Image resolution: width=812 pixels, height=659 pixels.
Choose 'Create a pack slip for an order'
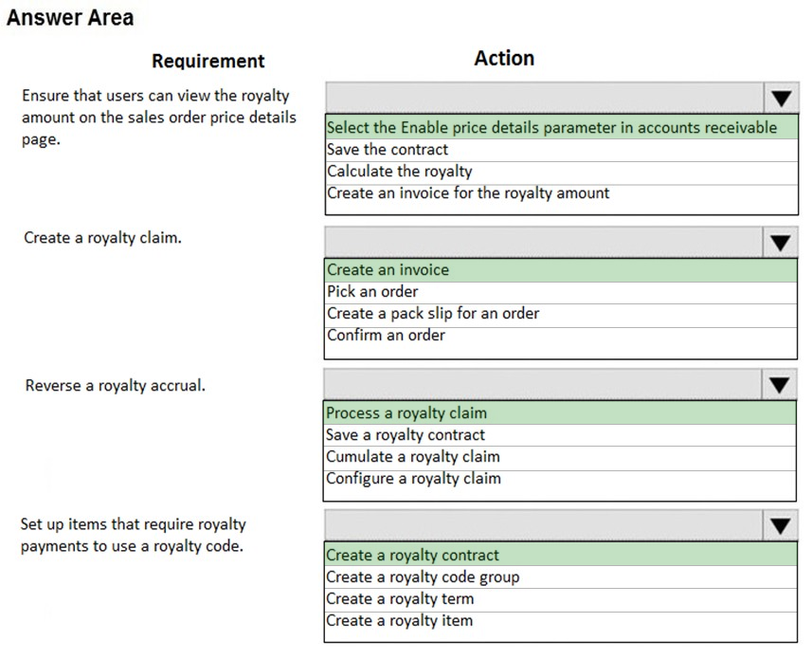[561, 314]
